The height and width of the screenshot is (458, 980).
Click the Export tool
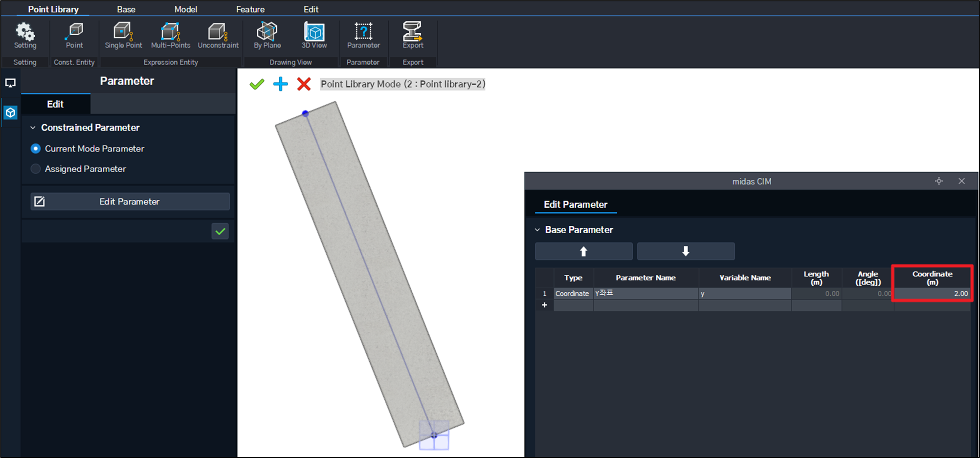413,36
